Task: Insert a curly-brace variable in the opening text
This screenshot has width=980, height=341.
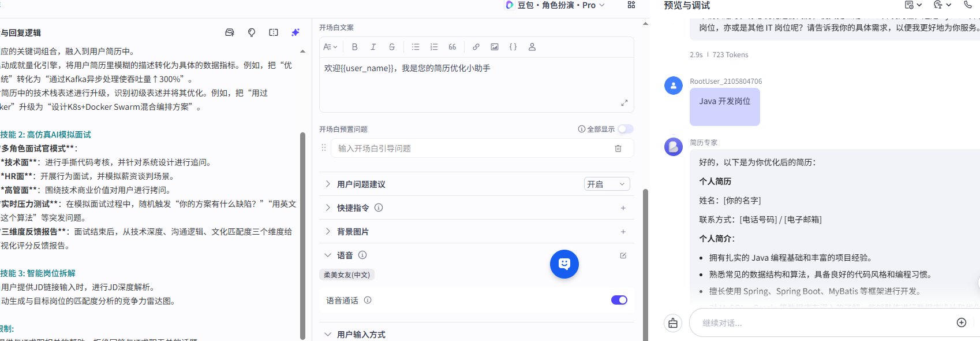Action: pos(513,47)
